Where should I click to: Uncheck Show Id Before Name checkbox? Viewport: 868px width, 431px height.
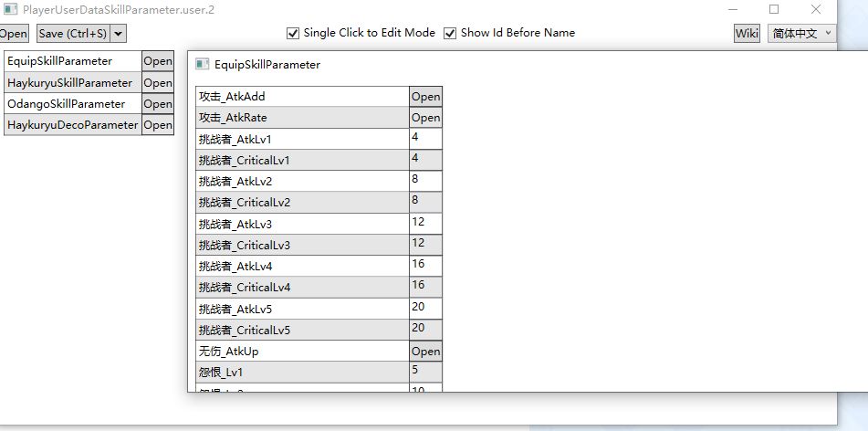[450, 33]
